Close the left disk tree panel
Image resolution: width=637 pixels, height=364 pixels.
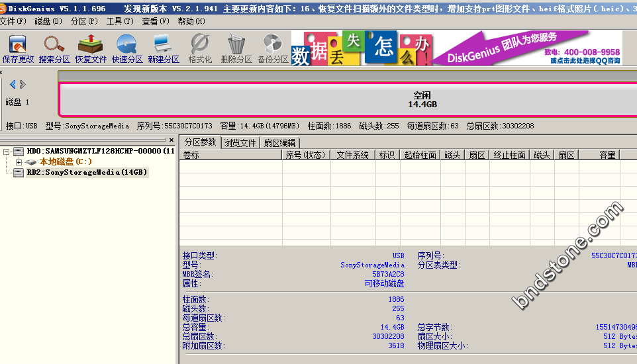click(171, 140)
